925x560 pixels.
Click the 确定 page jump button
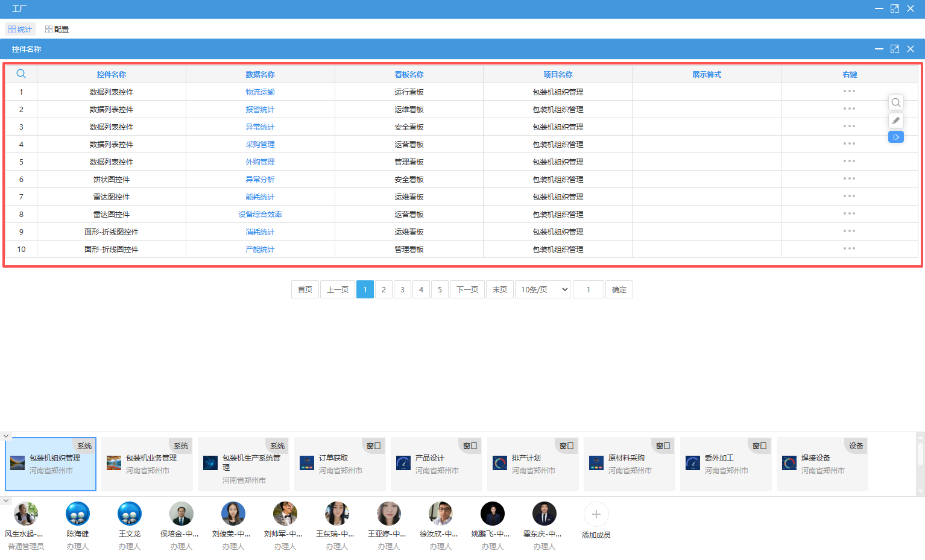(619, 290)
